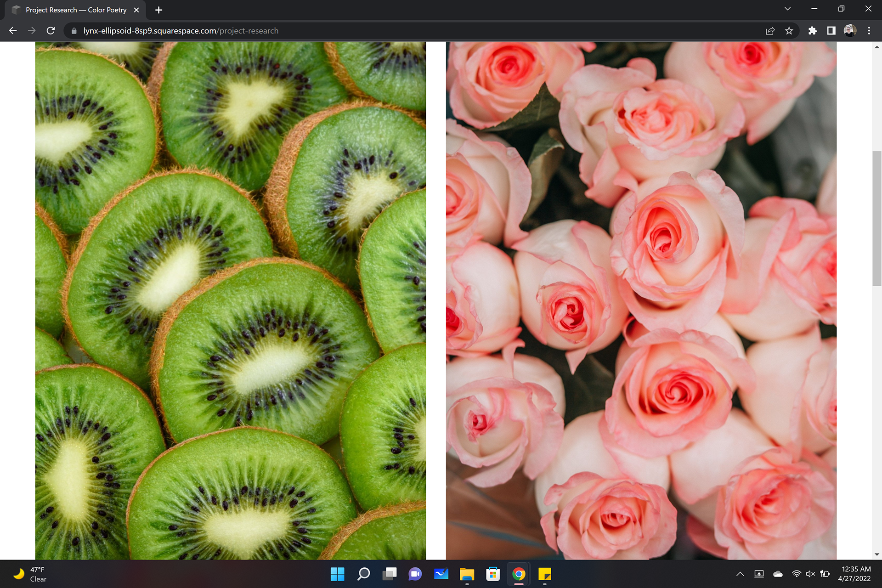This screenshot has height=588, width=882.
Task: Open the Extensions puzzle icon
Action: coord(812,31)
